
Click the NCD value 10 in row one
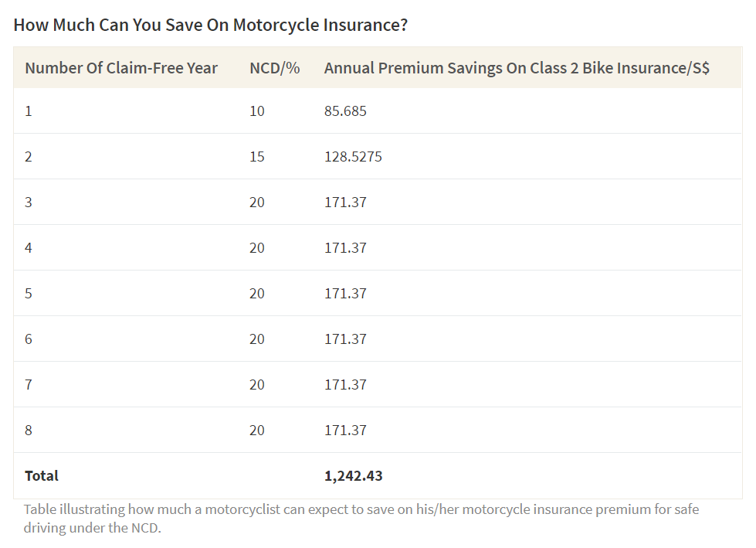click(x=257, y=111)
